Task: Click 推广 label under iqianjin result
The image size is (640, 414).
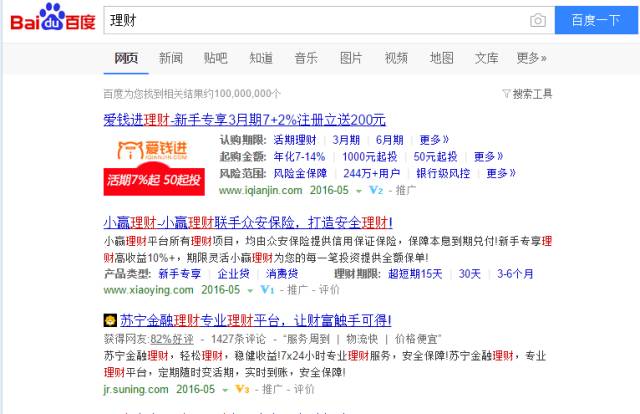Action: [x=406, y=190]
